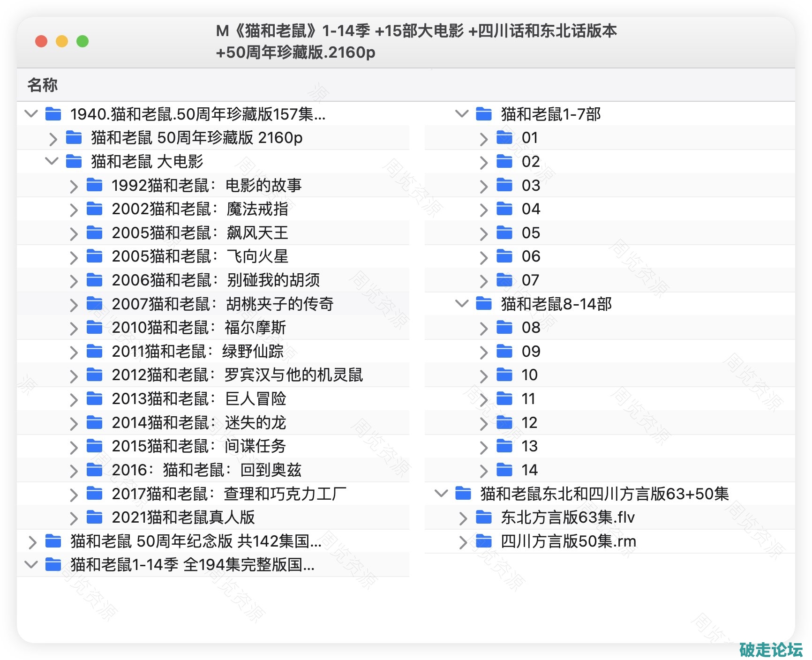
Task: Click the folder icon for 2021猫和老鼠真人版
Action: tap(94, 517)
